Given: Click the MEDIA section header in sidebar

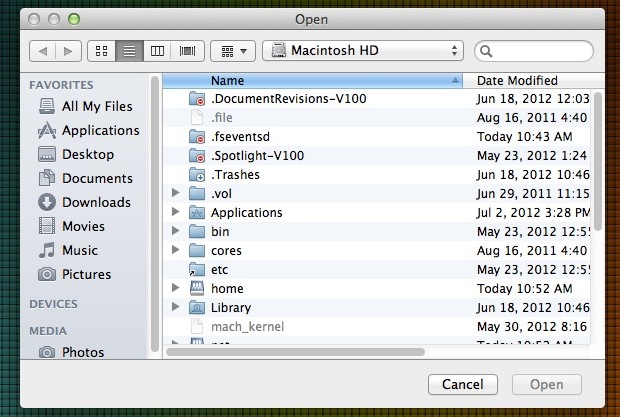Looking at the screenshot, I should coord(48,331).
